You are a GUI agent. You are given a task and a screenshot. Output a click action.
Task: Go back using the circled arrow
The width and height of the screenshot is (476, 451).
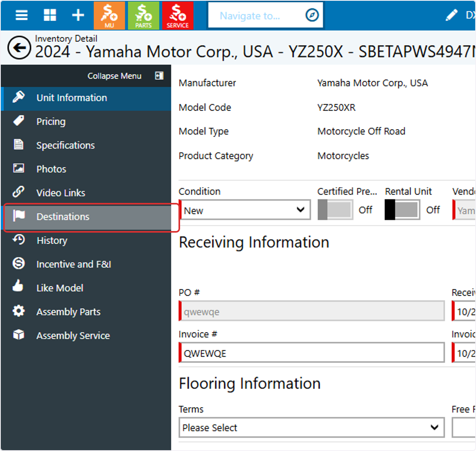(x=19, y=48)
